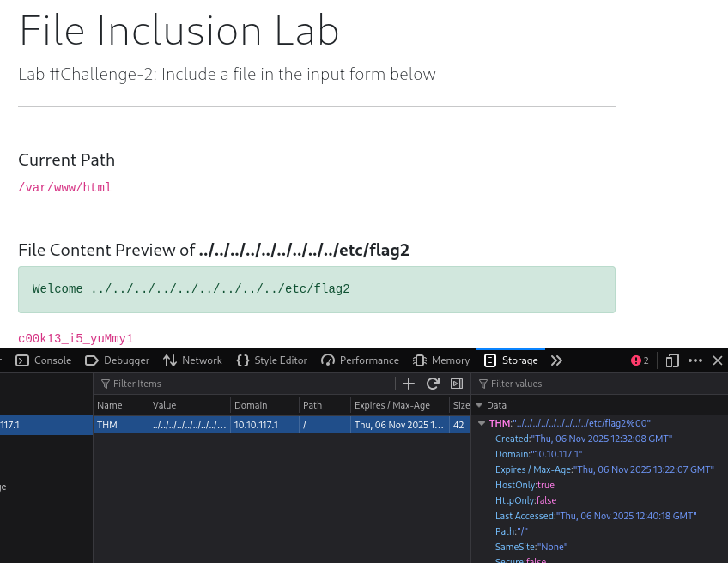This screenshot has width=728, height=563.
Task: Switch to the Performance tab
Action: [361, 360]
